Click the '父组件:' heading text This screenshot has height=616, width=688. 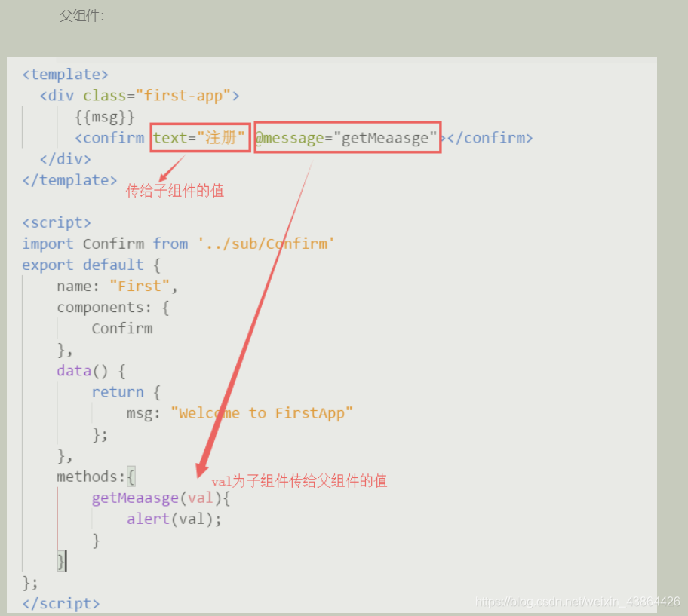tap(81, 17)
